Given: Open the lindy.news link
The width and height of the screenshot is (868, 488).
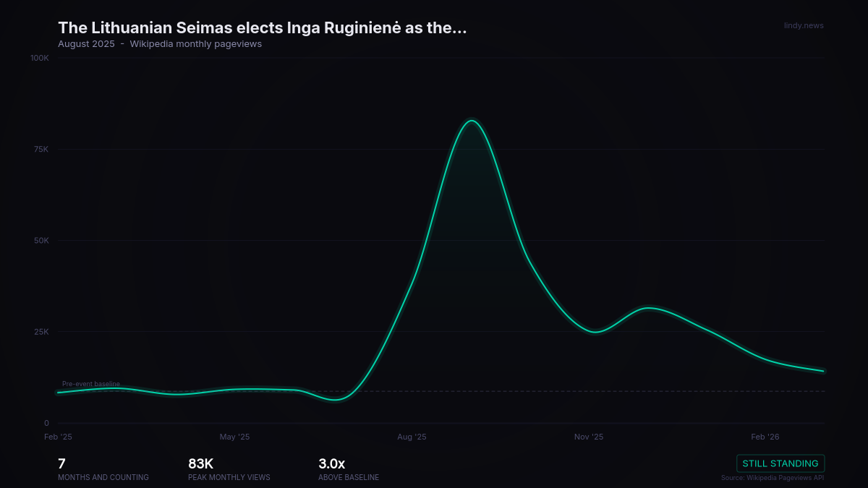Looking at the screenshot, I should tap(804, 26).
